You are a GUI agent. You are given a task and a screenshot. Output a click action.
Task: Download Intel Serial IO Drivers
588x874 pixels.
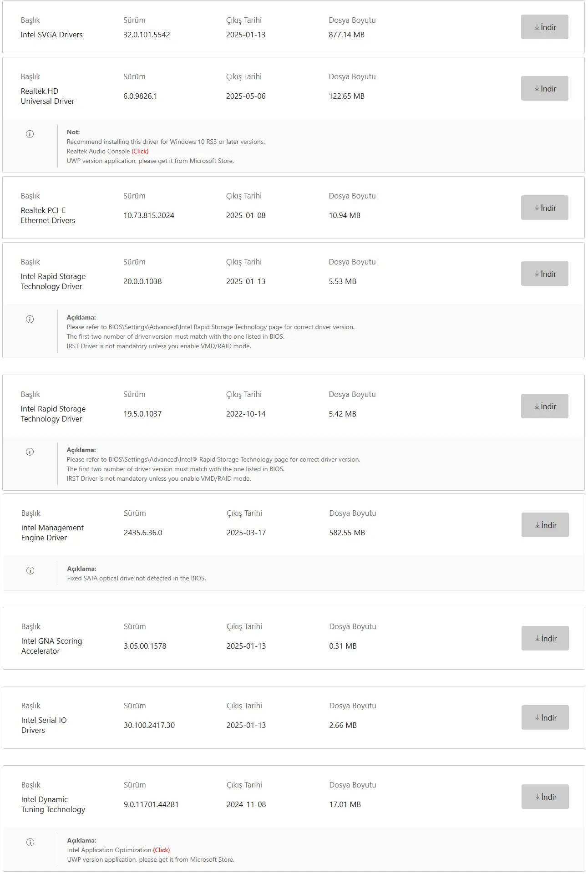tap(545, 717)
